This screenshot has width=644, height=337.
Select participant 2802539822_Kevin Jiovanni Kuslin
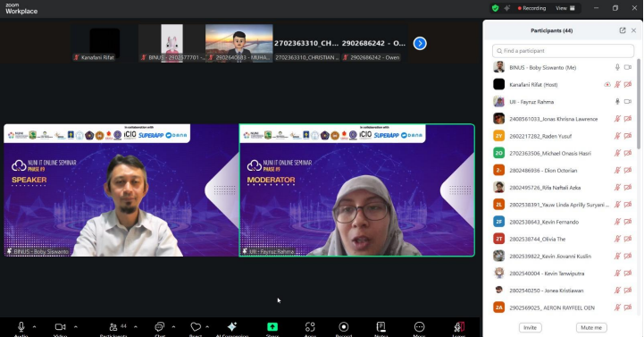click(x=563, y=256)
